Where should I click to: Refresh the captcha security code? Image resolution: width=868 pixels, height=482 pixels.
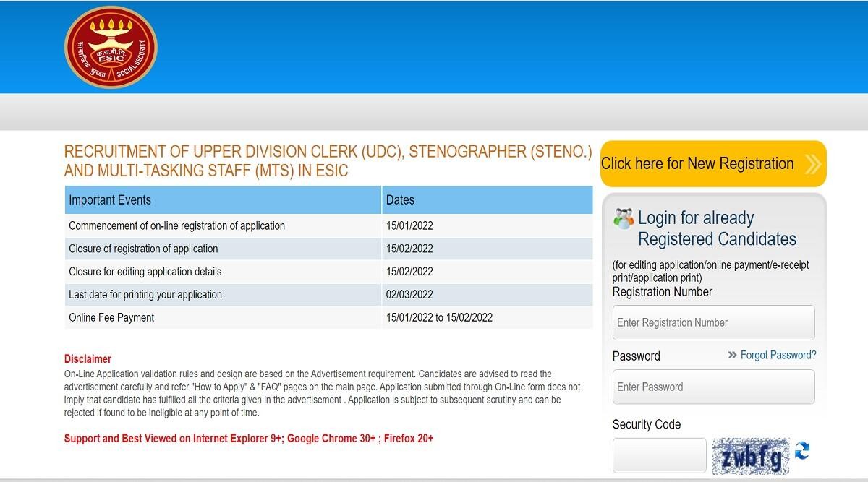point(802,452)
